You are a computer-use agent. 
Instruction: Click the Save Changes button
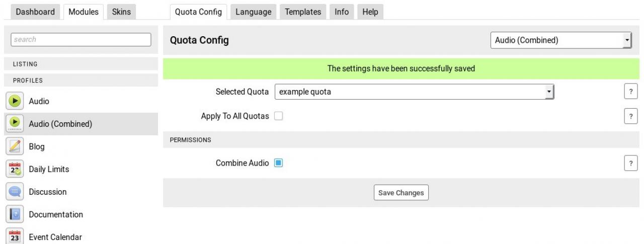[x=401, y=193]
